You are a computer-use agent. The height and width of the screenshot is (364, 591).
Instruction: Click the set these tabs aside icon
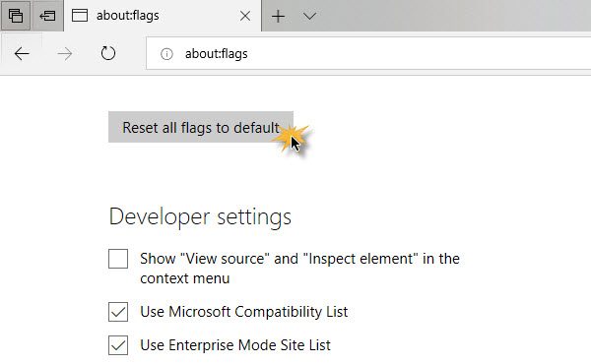click(x=47, y=16)
